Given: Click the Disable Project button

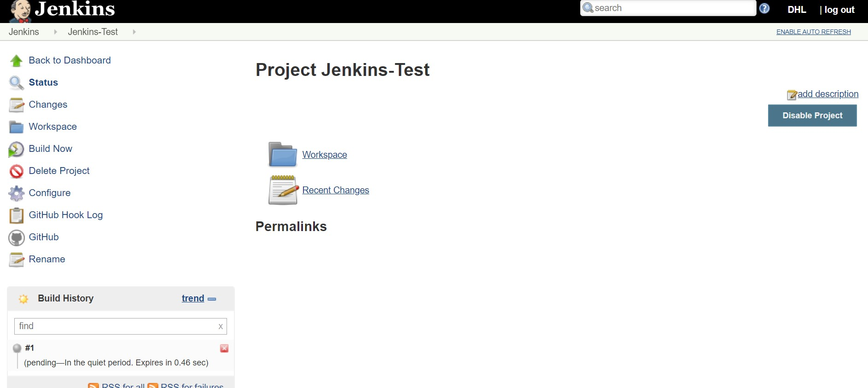Looking at the screenshot, I should point(812,116).
